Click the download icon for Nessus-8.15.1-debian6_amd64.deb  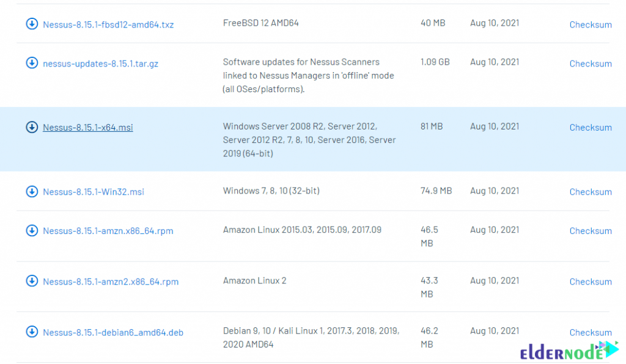[x=31, y=332]
